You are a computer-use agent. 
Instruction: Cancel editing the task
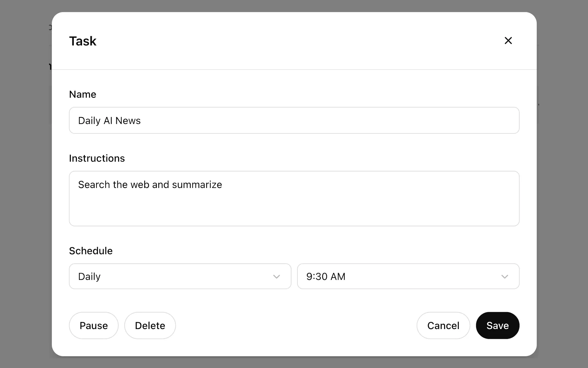[443, 325]
